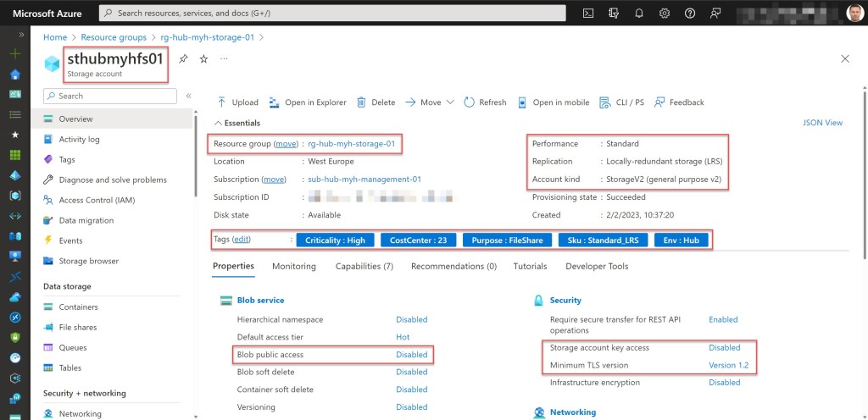The width and height of the screenshot is (868, 420).
Task: Click Disabled link for Blob public access
Action: click(x=411, y=355)
